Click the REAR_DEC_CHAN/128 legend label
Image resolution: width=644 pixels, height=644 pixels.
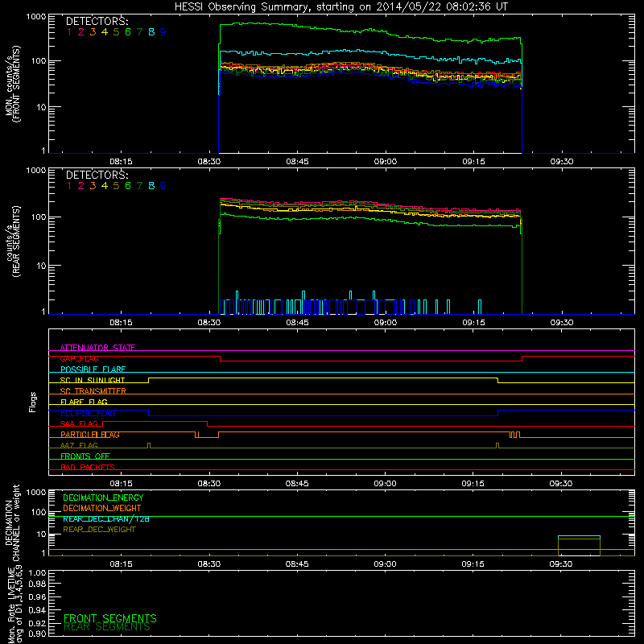pyautogui.click(x=106, y=519)
